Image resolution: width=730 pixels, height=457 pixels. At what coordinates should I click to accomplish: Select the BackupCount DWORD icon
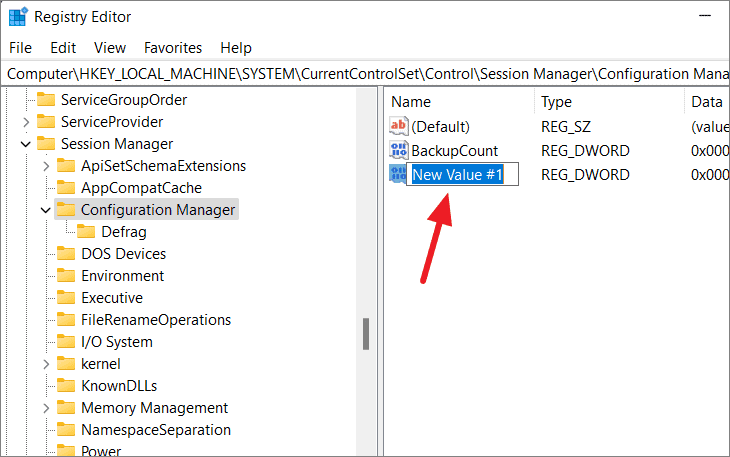point(399,150)
